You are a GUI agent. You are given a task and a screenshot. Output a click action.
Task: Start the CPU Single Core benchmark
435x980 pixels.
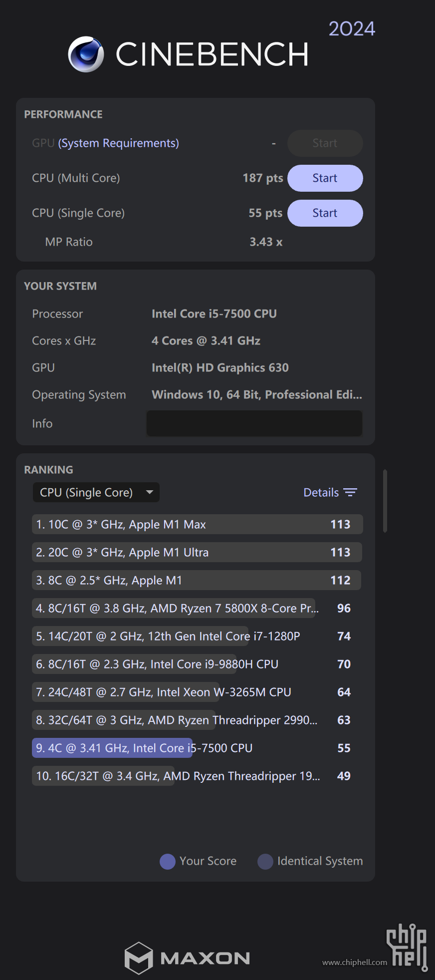pyautogui.click(x=325, y=213)
